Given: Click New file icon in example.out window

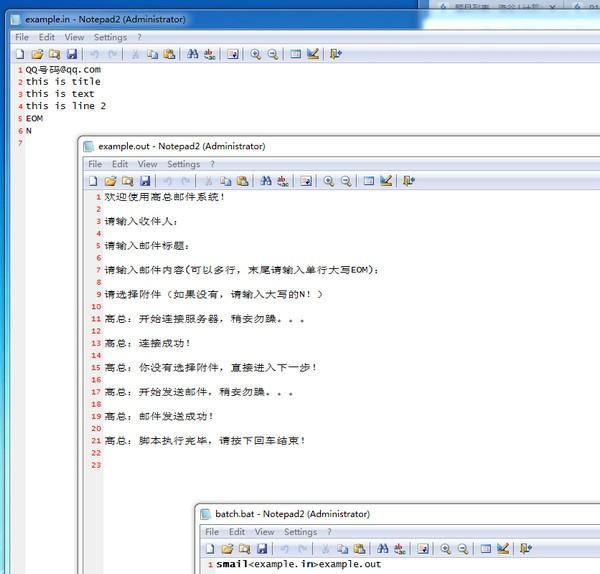Looking at the screenshot, I should (x=93, y=181).
